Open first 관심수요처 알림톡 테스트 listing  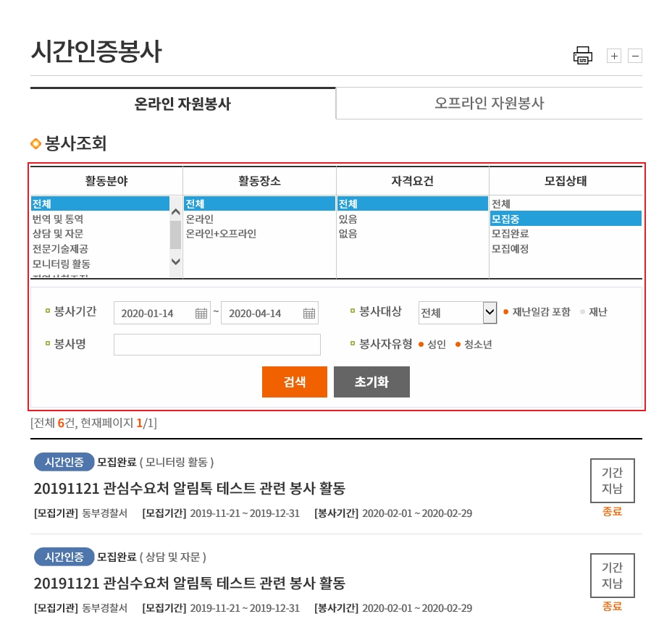[189, 487]
